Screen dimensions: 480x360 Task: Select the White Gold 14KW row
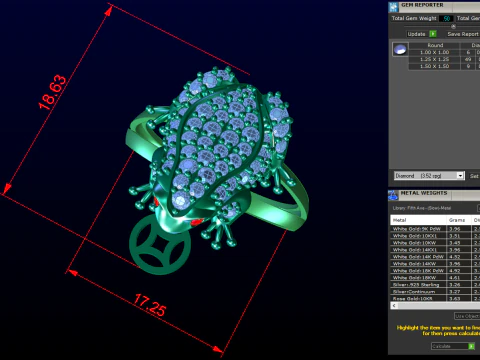coord(435,264)
